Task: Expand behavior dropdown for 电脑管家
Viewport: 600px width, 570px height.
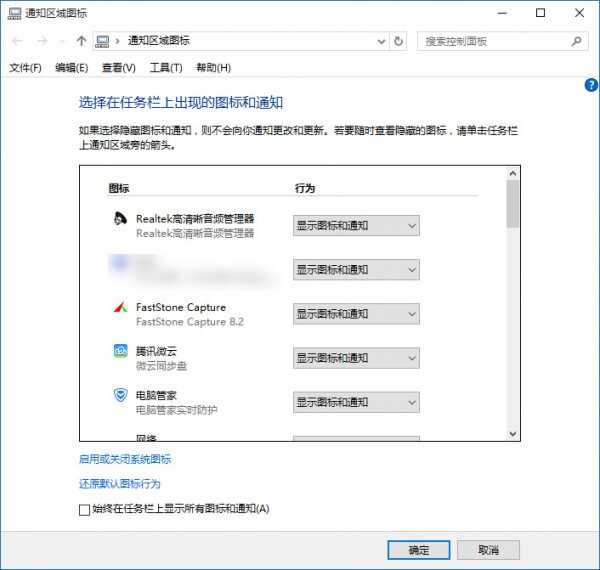Action: point(356,402)
